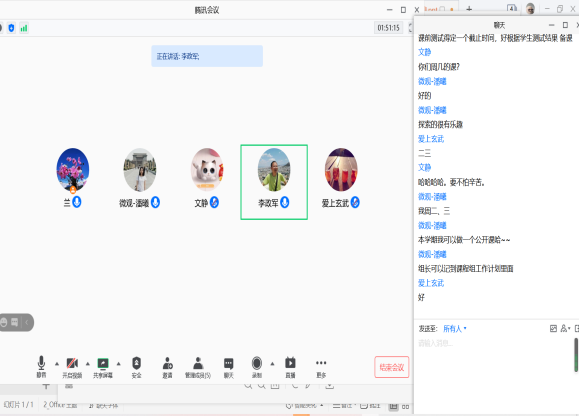This screenshot has height=416, width=579.
Task: Open the Live streaming icon
Action: click(290, 367)
